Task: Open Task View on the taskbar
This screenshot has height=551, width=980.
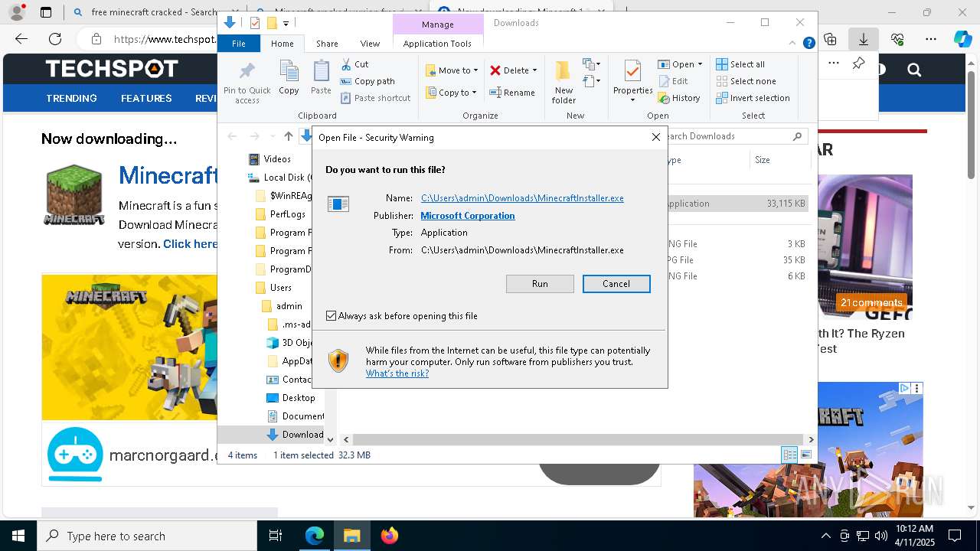Action: (276, 536)
